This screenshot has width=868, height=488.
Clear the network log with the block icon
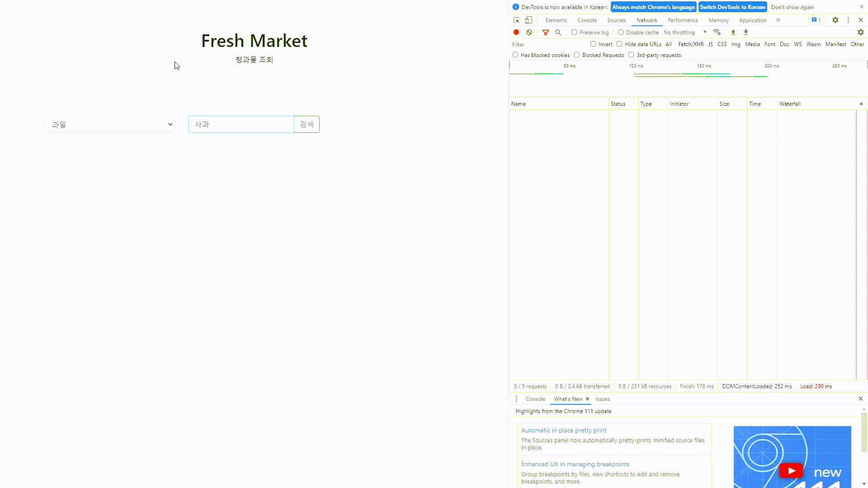click(x=529, y=32)
